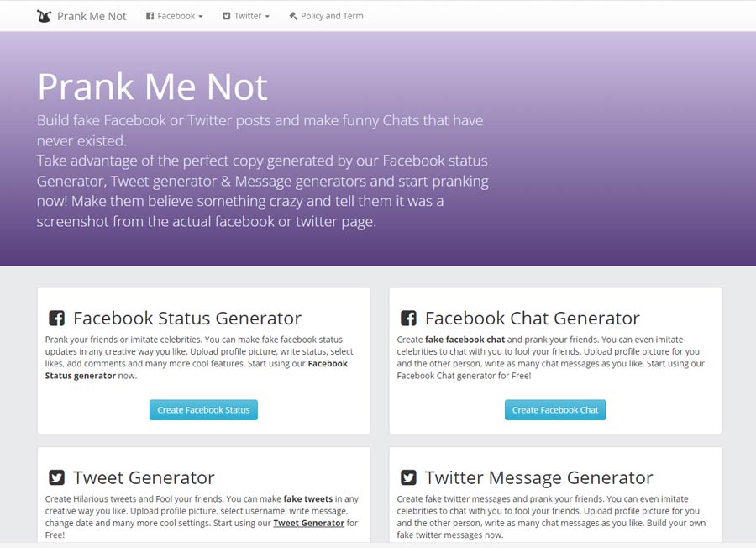Image resolution: width=756 pixels, height=548 pixels.
Task: Open the Facebook menu in navbar
Action: click(x=175, y=16)
